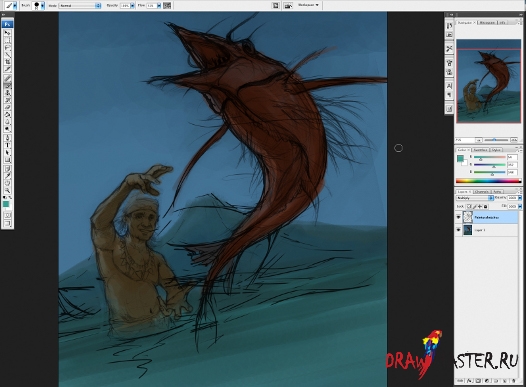526x387 pixels.
Task: Select the Type tool
Action: coord(7,145)
